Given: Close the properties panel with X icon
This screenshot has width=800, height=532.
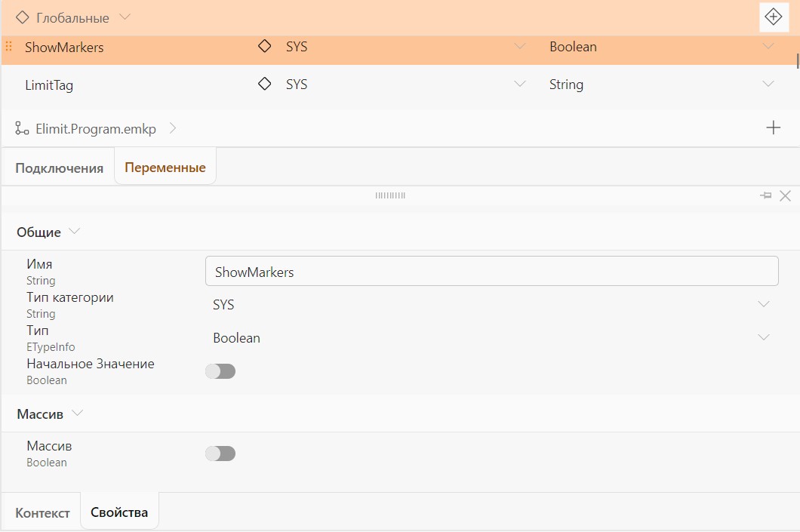Looking at the screenshot, I should [x=785, y=196].
